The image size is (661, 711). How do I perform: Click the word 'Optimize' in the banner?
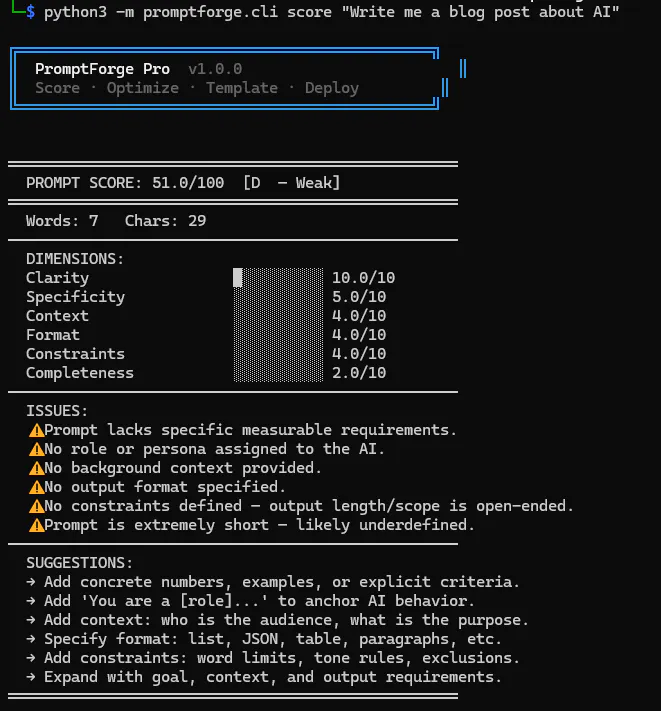pos(143,88)
